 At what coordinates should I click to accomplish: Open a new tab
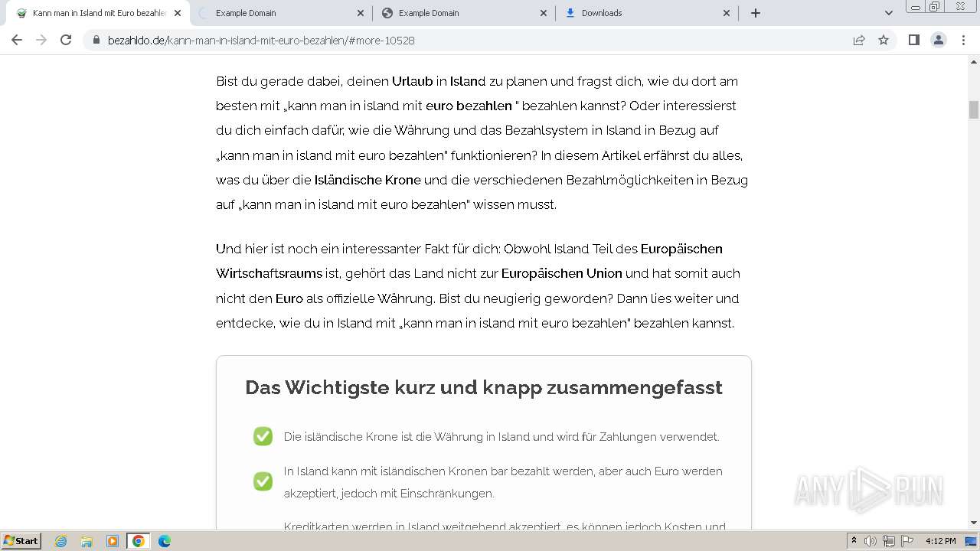(x=756, y=13)
